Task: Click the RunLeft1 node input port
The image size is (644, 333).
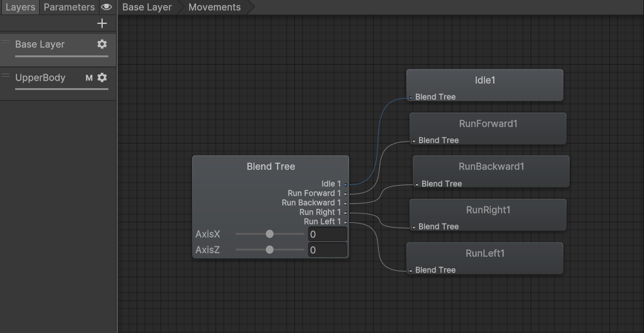Action: 410,271
